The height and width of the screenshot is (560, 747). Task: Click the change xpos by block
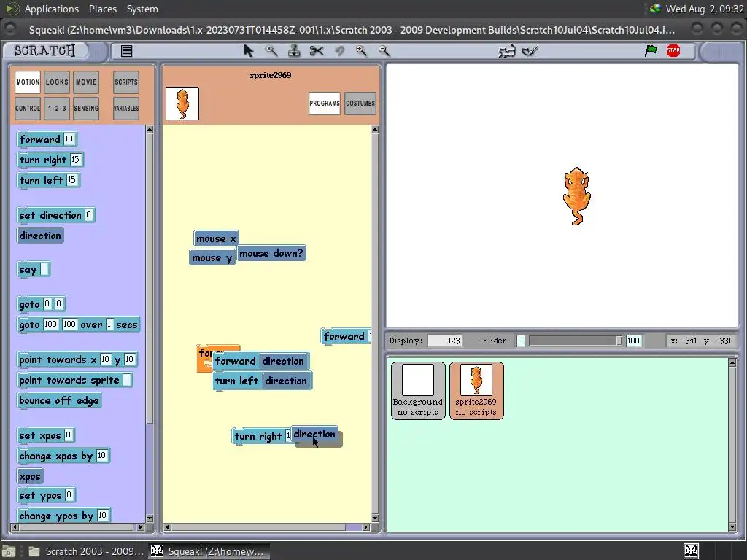(x=63, y=456)
